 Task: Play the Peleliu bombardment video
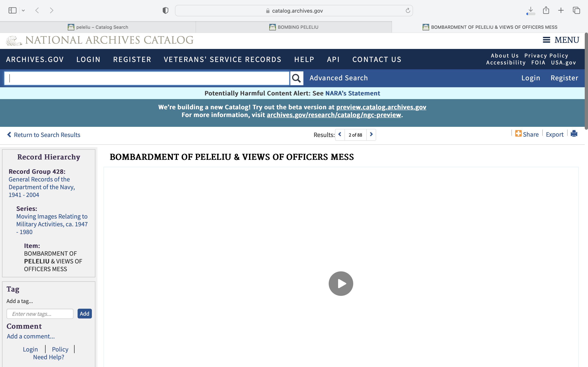coord(341,283)
